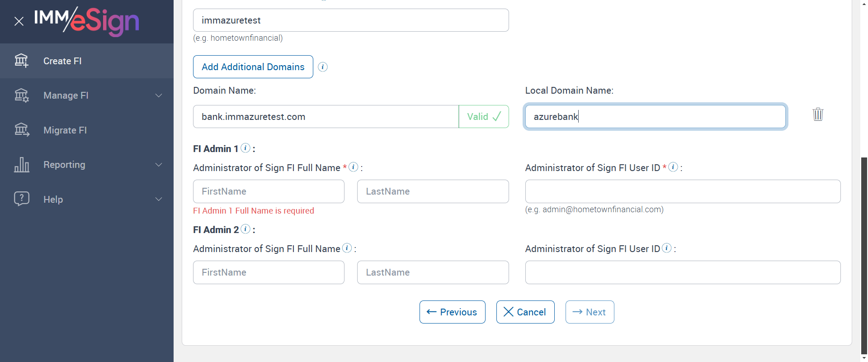
Task: Click info icon next to Admin 2 Full Name
Action: click(x=347, y=248)
